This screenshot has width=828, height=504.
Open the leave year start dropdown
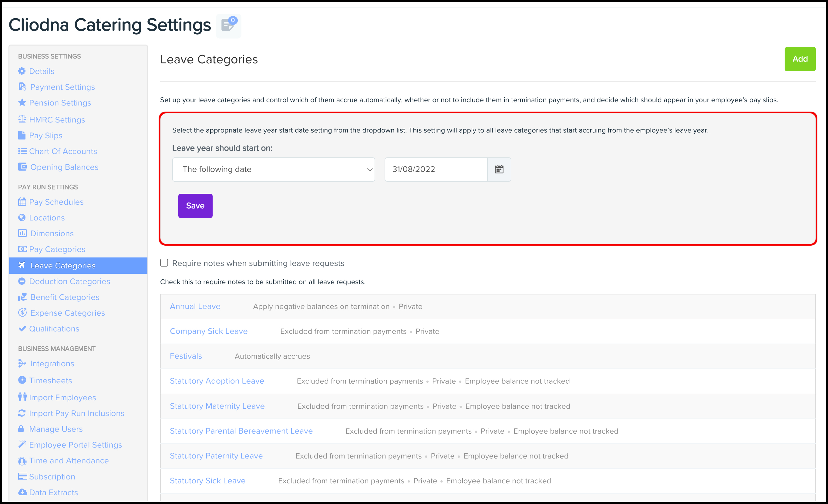click(x=273, y=169)
